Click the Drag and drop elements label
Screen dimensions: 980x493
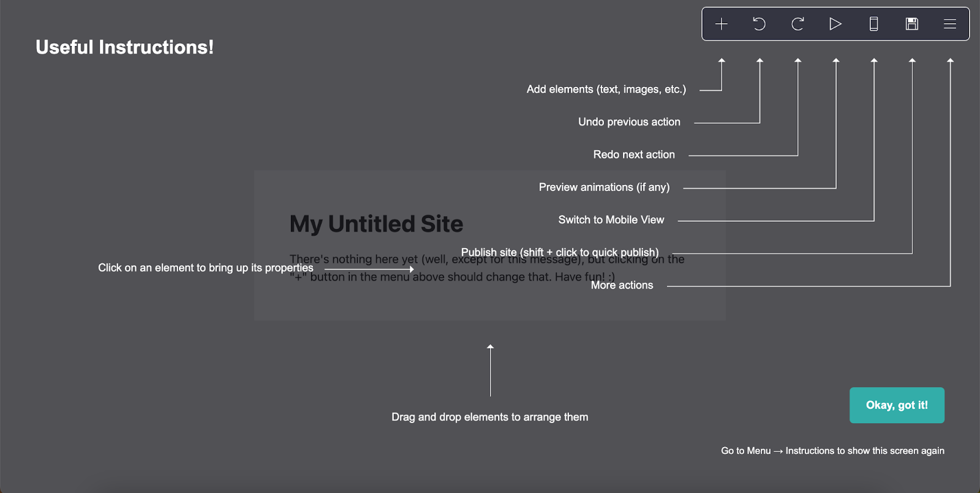point(489,416)
